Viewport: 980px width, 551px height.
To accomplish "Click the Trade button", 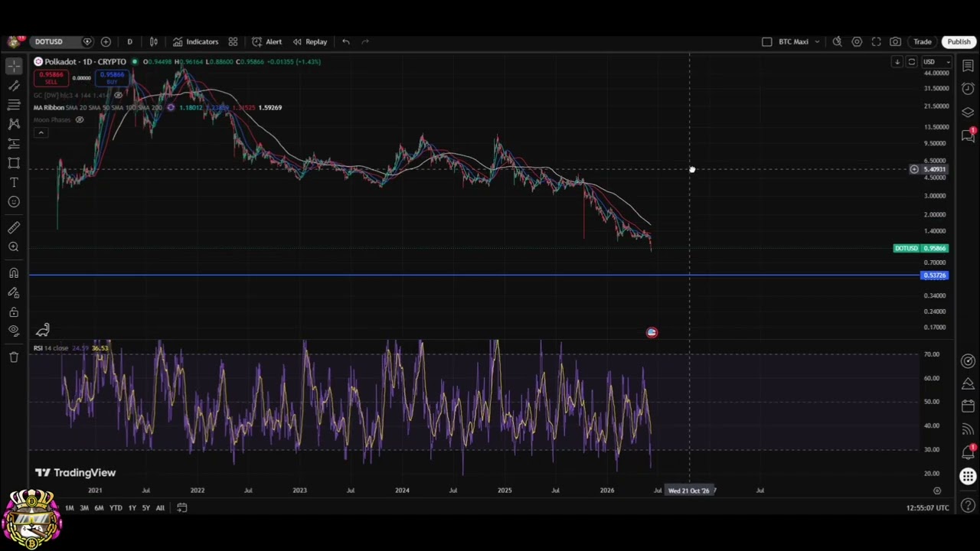I will point(922,42).
